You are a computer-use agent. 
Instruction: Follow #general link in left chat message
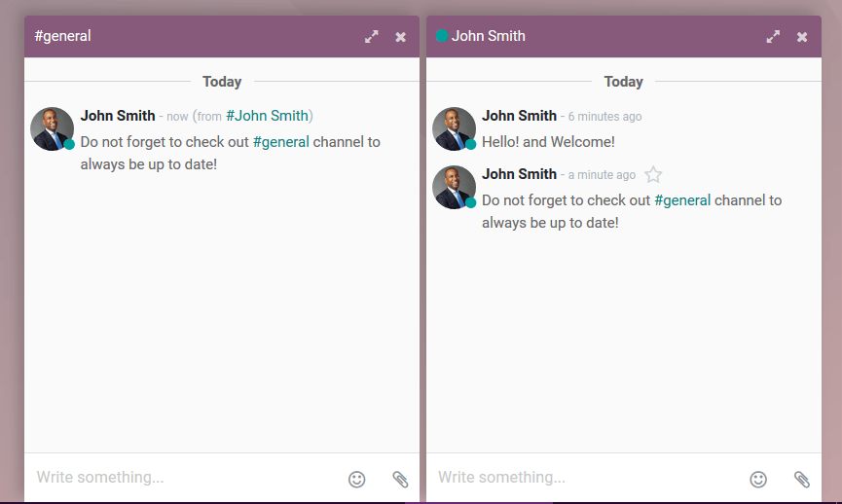click(x=281, y=142)
